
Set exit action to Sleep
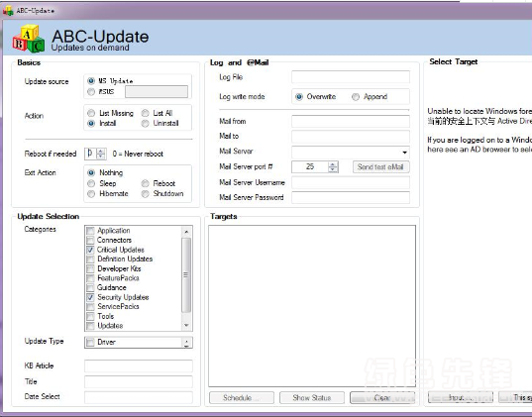[x=91, y=183]
